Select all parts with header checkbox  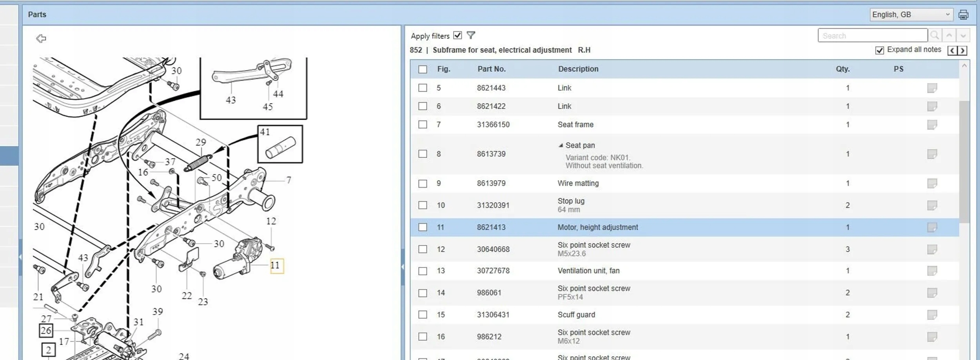(423, 69)
